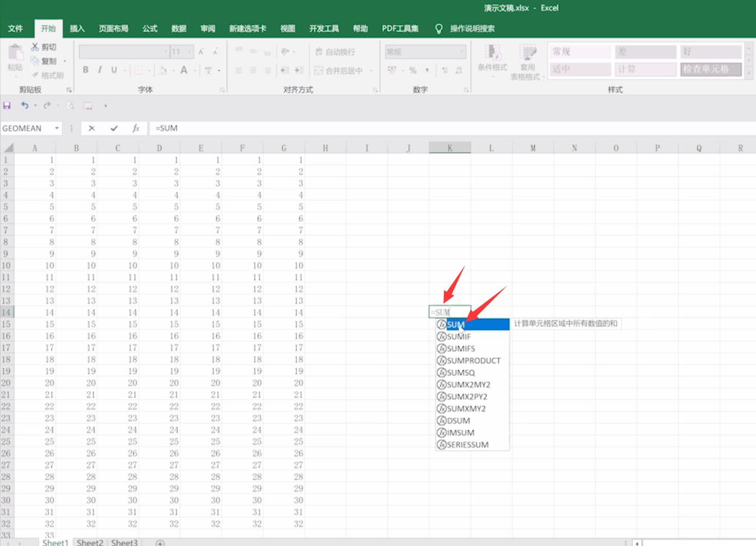This screenshot has height=546, width=756.
Task: Click the cell borders icon
Action: (x=139, y=70)
